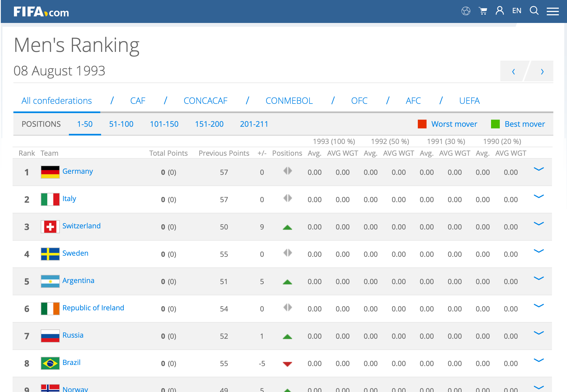Click the Total Points column header
This screenshot has height=392, width=567.
pos(168,153)
